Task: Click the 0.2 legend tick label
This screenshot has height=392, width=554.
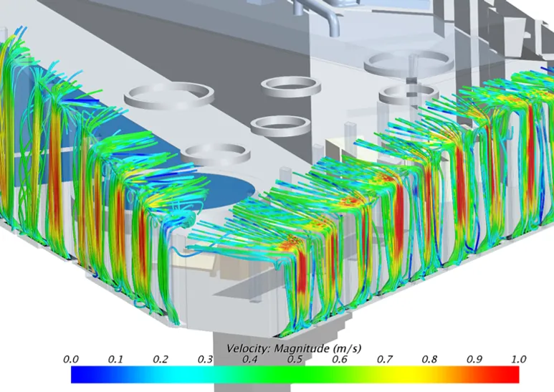Action: pos(161,359)
